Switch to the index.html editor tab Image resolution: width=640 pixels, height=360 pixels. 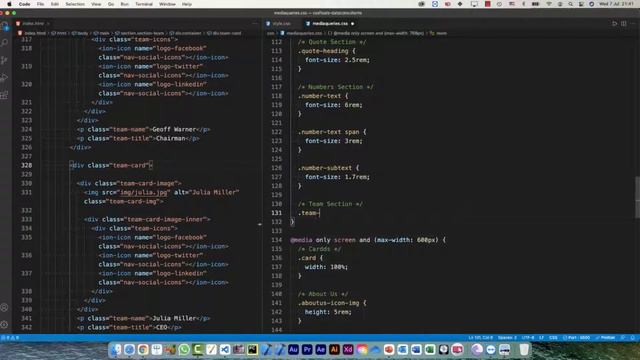33,24
